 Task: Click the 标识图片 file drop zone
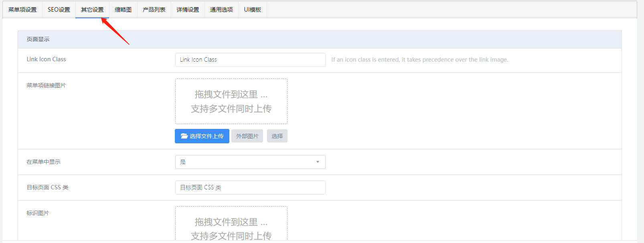(x=231, y=224)
